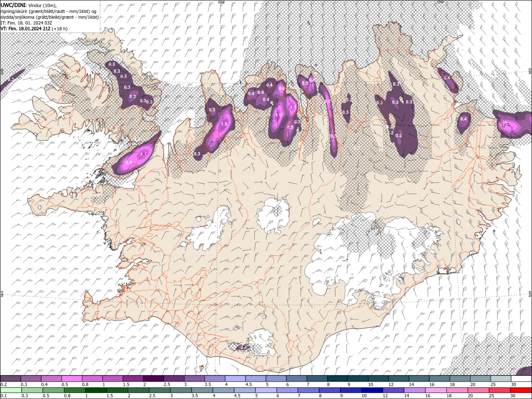The image size is (532, 399).
Task: Click the 0.6 value label on the map
Action: pos(281,89)
